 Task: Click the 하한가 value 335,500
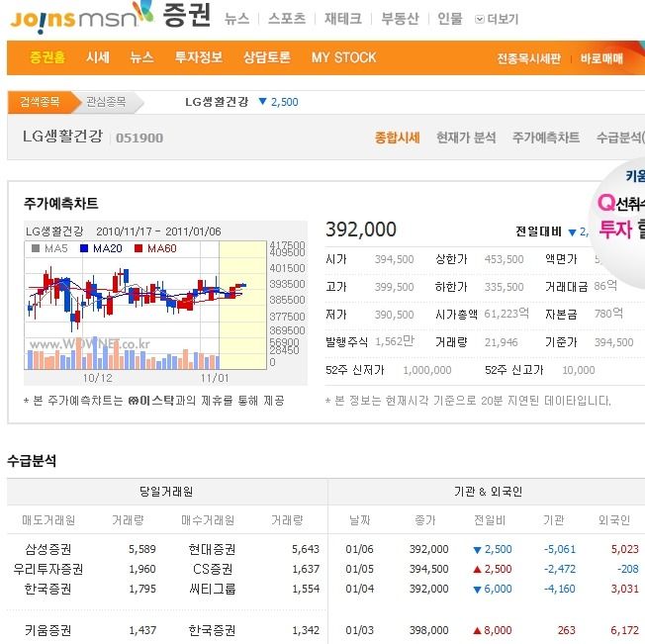(504, 287)
